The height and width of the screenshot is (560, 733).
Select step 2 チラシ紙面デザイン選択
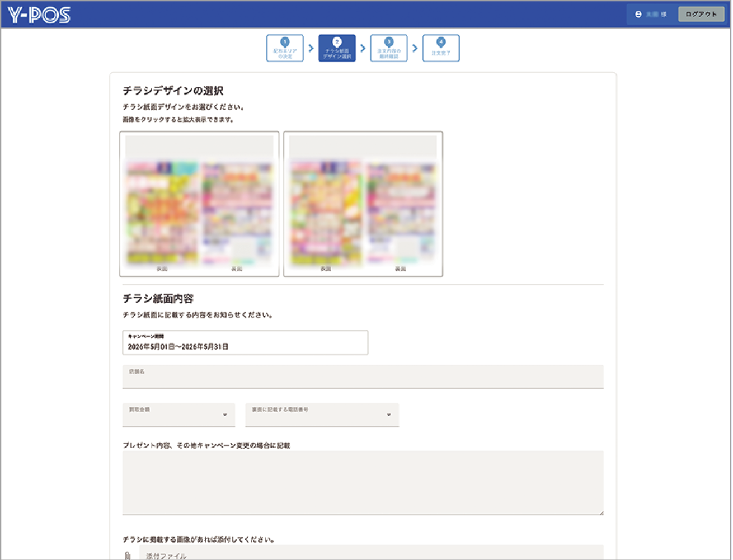(x=337, y=48)
